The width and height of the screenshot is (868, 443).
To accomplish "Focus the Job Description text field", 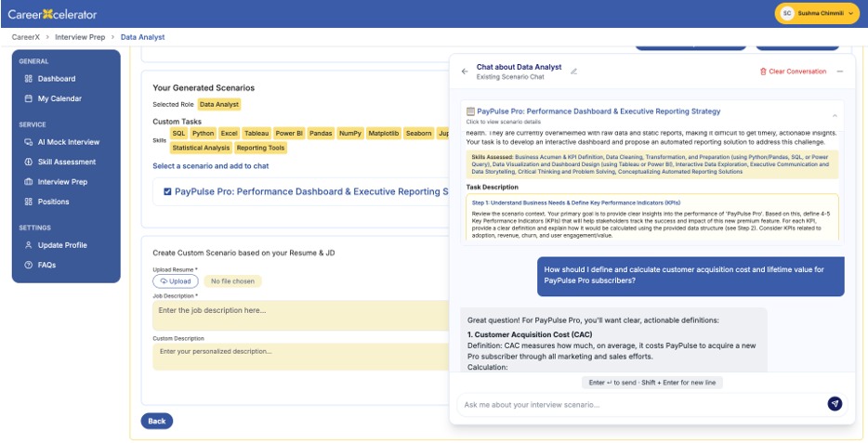I will (x=301, y=315).
